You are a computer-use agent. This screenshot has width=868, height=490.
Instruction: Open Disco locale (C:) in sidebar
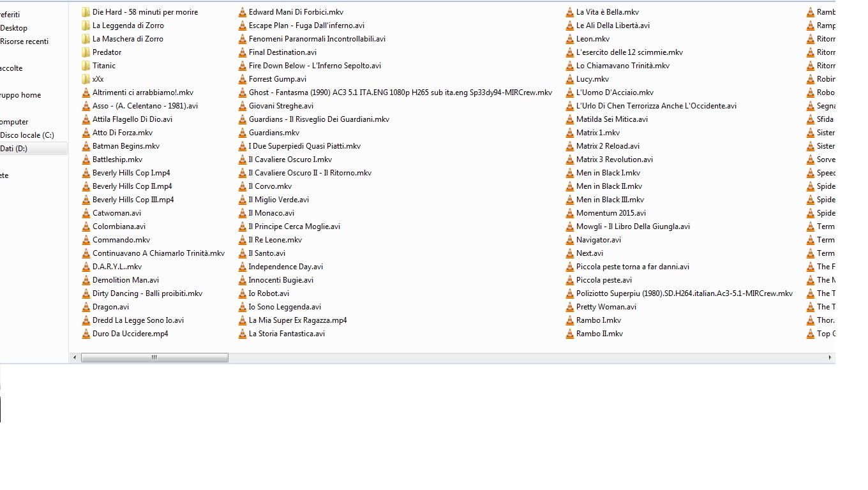(27, 135)
